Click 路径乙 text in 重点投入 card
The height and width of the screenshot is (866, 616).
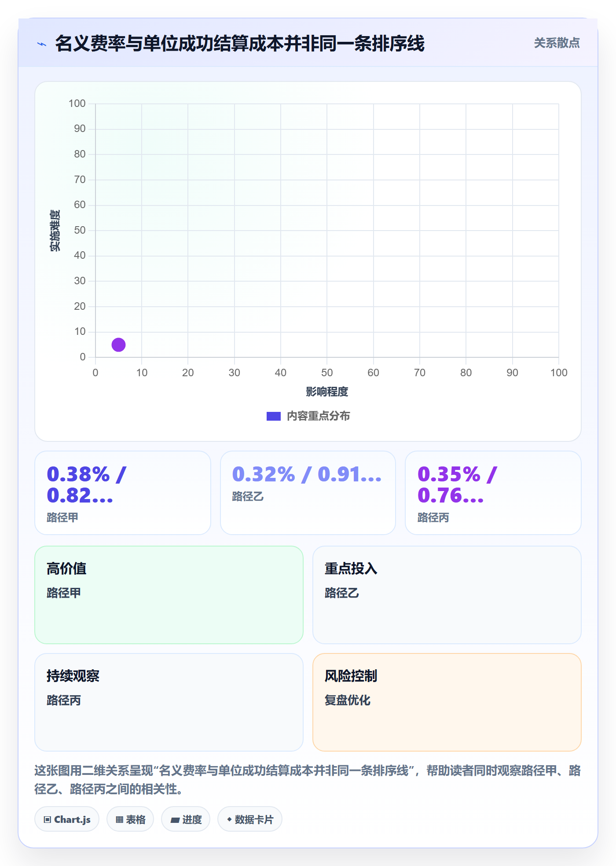342,593
